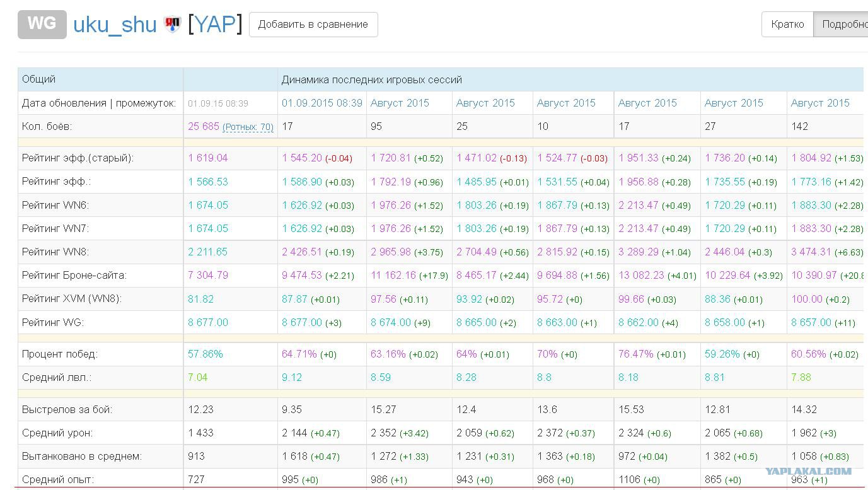
Task: Open the uku_shu player profile link
Action: [115, 25]
